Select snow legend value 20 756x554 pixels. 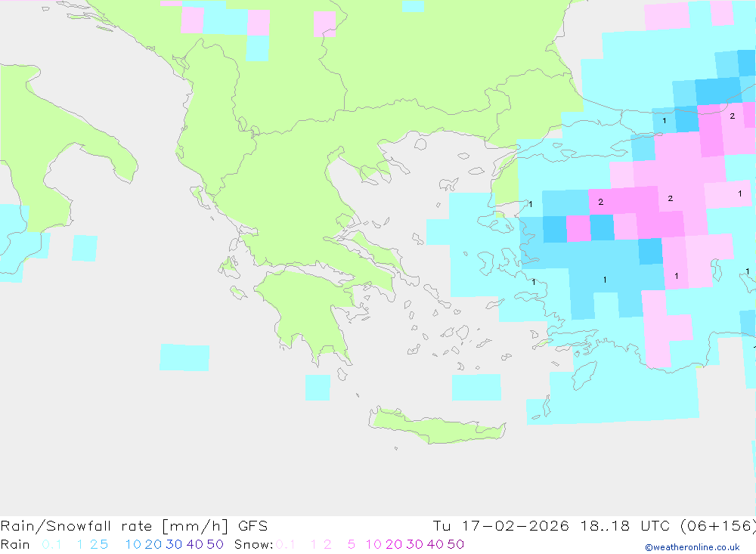point(394,544)
